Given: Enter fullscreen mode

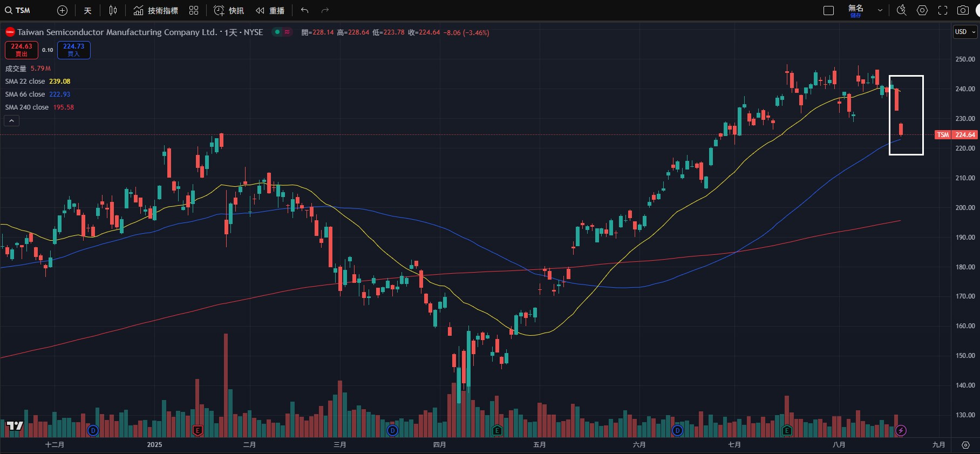Looking at the screenshot, I should coord(943,10).
